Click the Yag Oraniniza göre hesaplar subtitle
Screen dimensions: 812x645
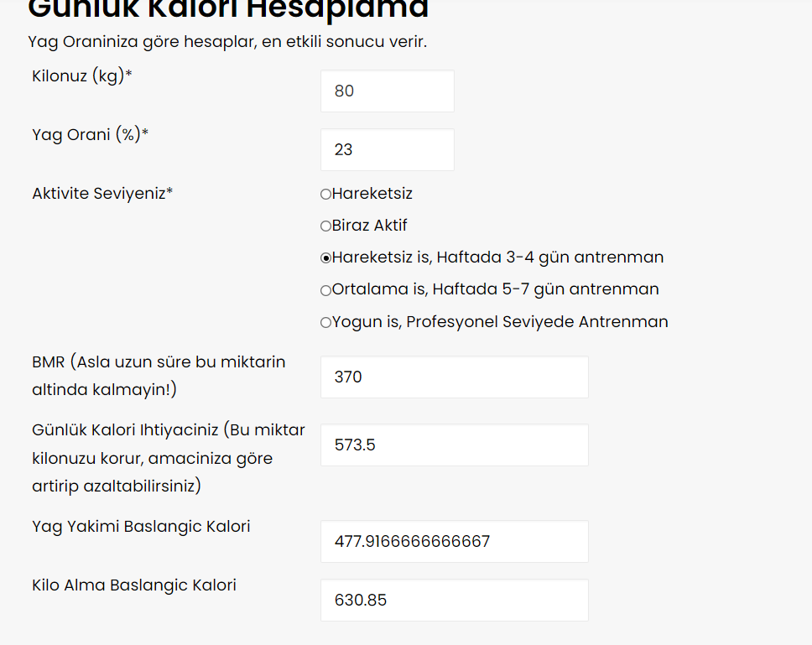point(227,41)
